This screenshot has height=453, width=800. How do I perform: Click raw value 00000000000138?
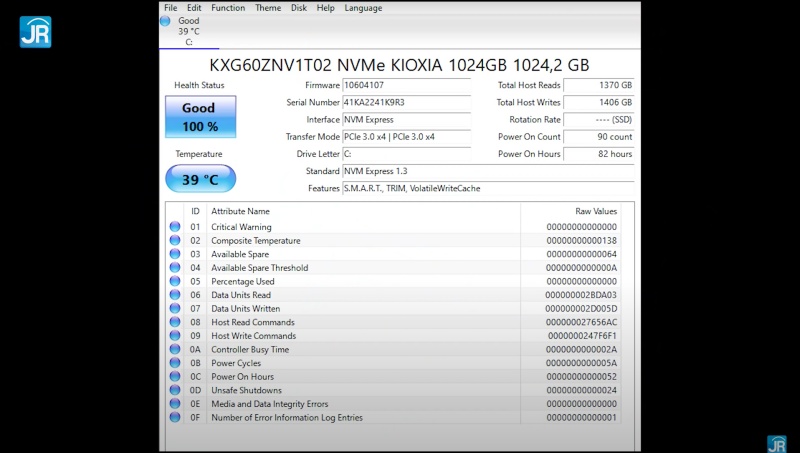tap(582, 241)
